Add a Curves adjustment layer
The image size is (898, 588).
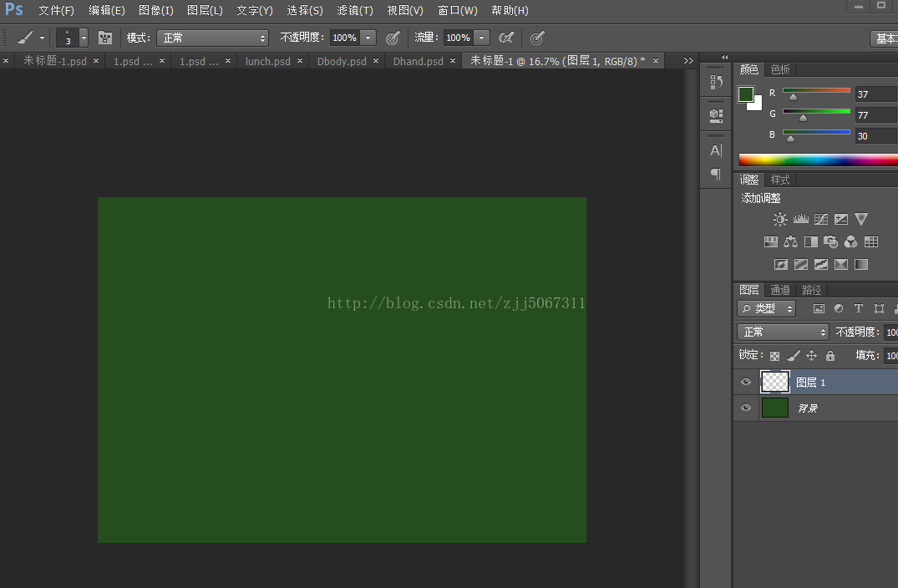coord(820,220)
